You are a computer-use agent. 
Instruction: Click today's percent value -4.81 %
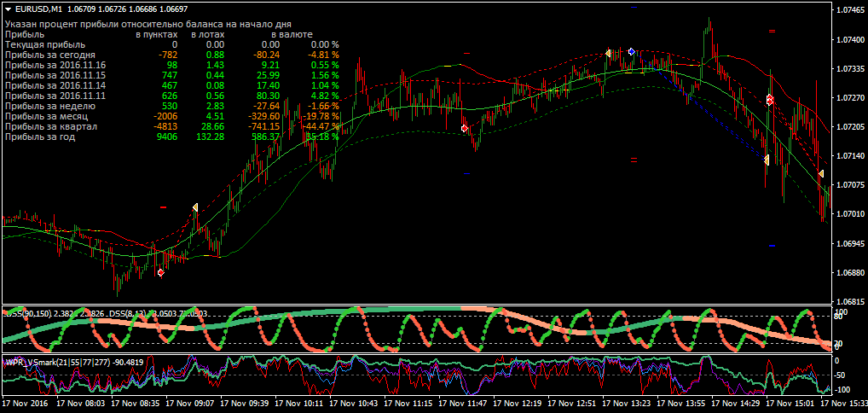(x=322, y=55)
